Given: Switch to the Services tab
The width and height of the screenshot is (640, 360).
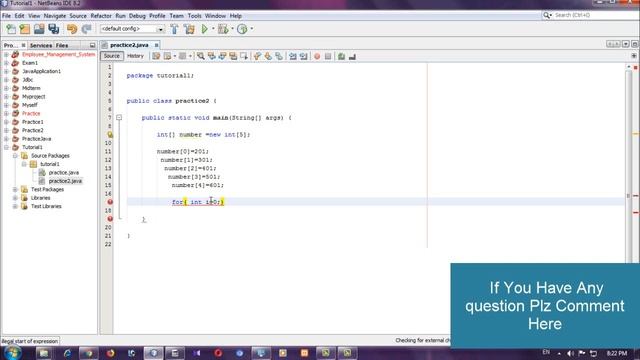Looking at the screenshot, I should pos(41,45).
